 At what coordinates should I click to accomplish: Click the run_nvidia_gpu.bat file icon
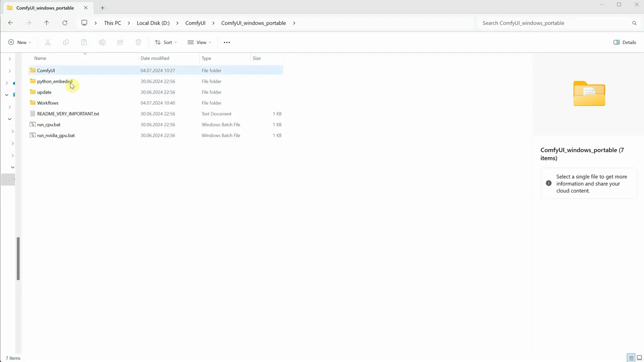point(33,136)
